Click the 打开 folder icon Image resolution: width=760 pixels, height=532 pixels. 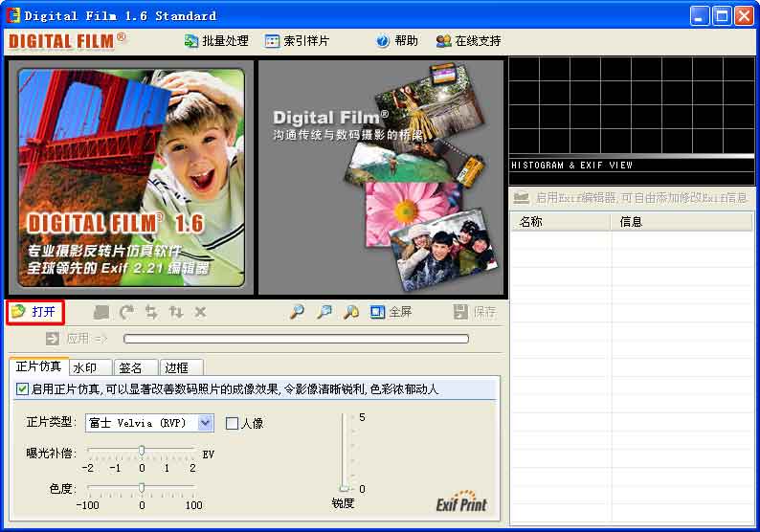point(18,312)
